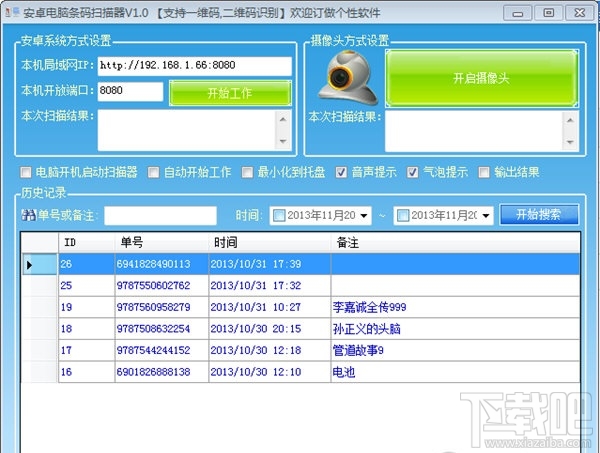This screenshot has height=453, width=600.
Task: Click ID cell 16
Action: [x=86, y=372]
